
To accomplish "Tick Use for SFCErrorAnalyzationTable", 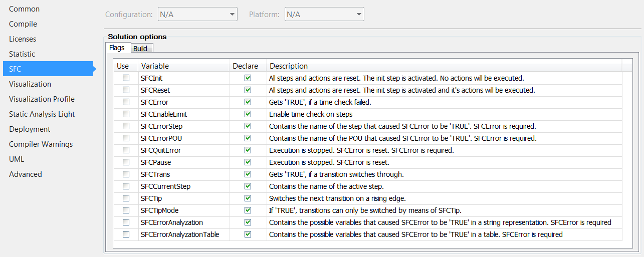I will coord(126,234).
